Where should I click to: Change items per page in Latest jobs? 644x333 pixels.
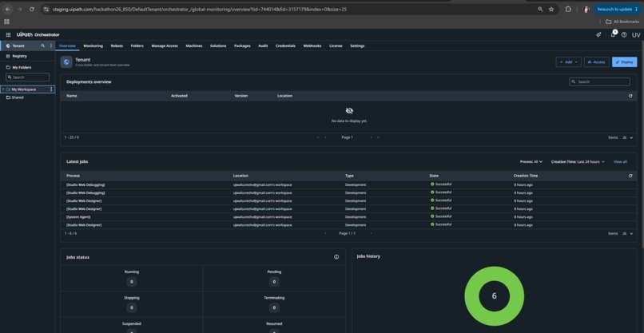(627, 233)
